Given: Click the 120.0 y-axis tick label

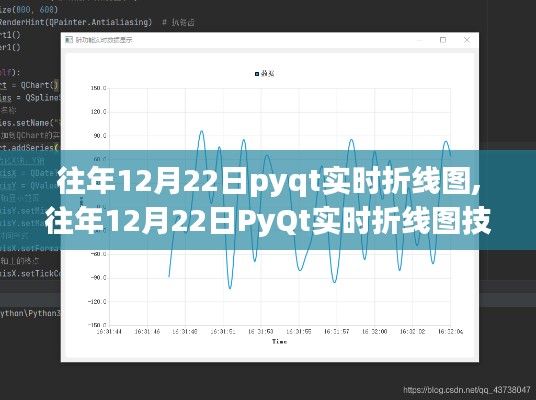Looking at the screenshot, I should tap(98, 112).
